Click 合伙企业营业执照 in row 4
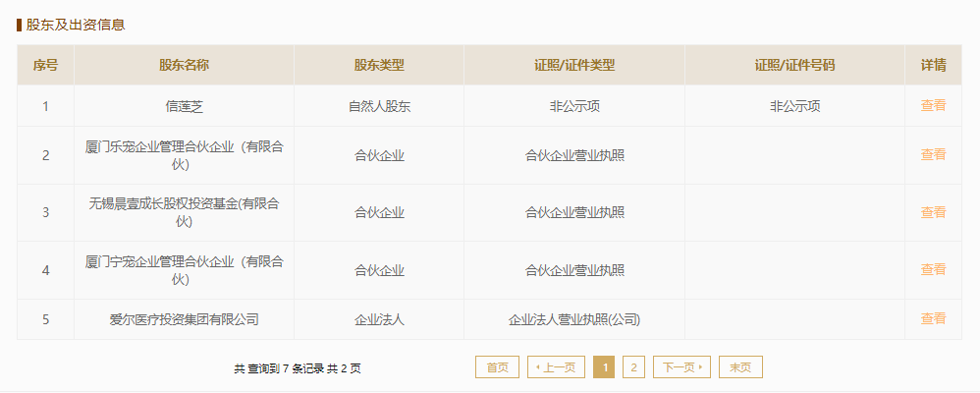Viewport: 980px width, 393px height. [574, 271]
